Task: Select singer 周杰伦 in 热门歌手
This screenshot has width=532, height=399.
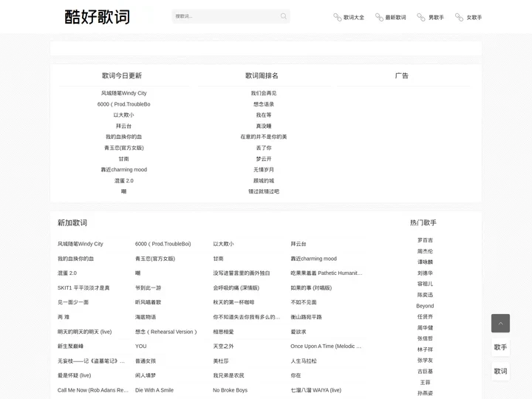Action: click(425, 251)
